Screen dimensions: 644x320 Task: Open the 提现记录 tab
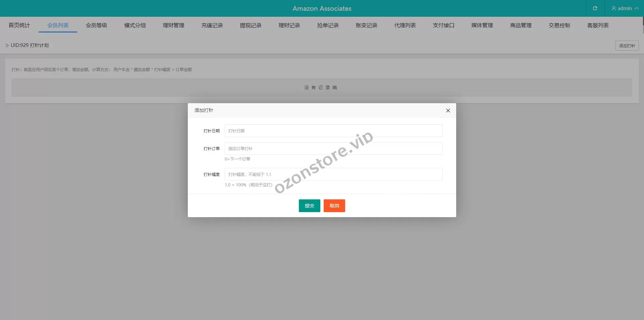(x=251, y=25)
